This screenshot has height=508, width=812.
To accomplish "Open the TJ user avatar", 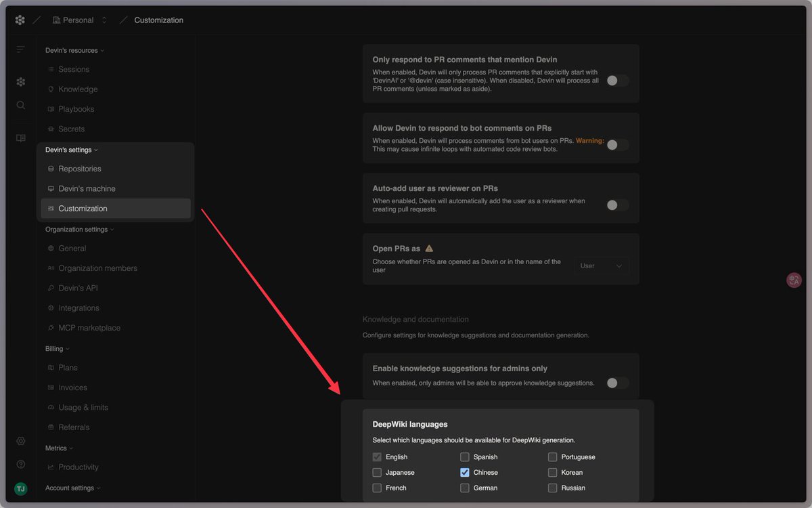I will [x=21, y=489].
